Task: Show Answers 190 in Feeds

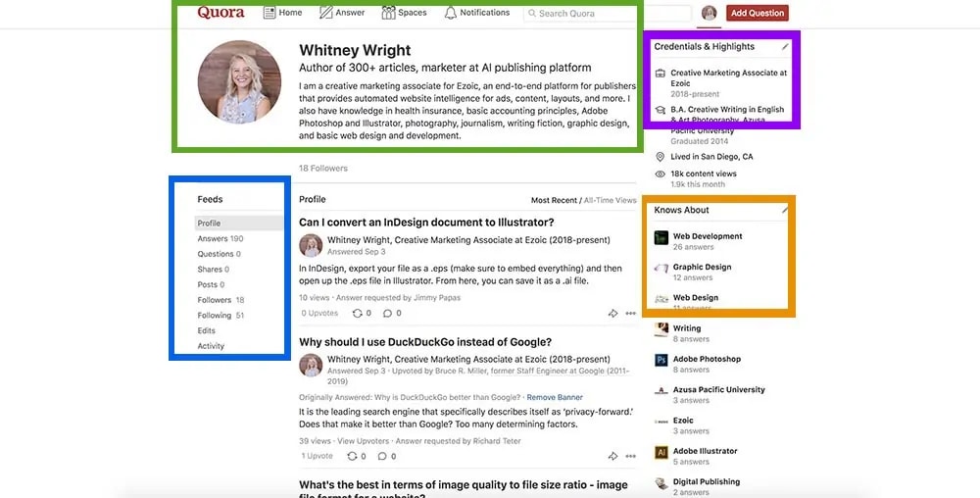Action: click(x=220, y=238)
